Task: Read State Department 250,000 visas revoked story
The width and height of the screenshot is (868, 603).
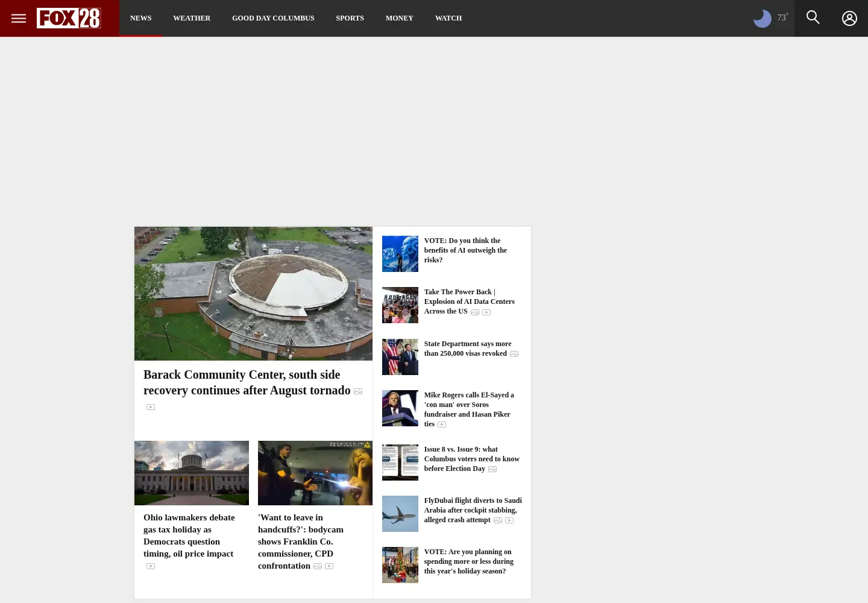Action: (467, 349)
